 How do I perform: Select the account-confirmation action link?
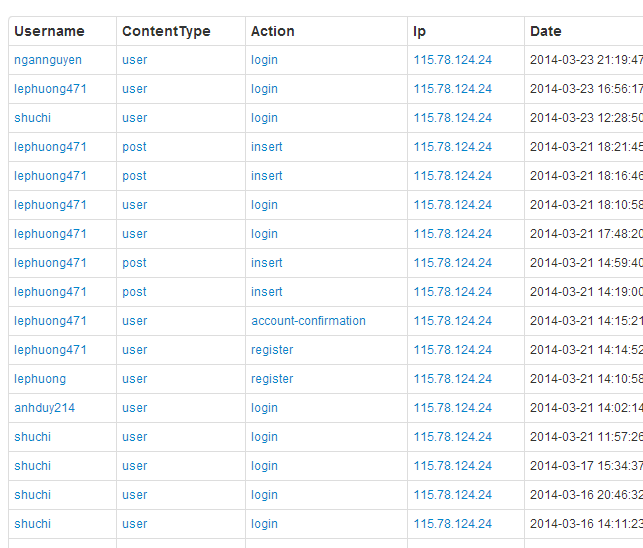tap(308, 321)
